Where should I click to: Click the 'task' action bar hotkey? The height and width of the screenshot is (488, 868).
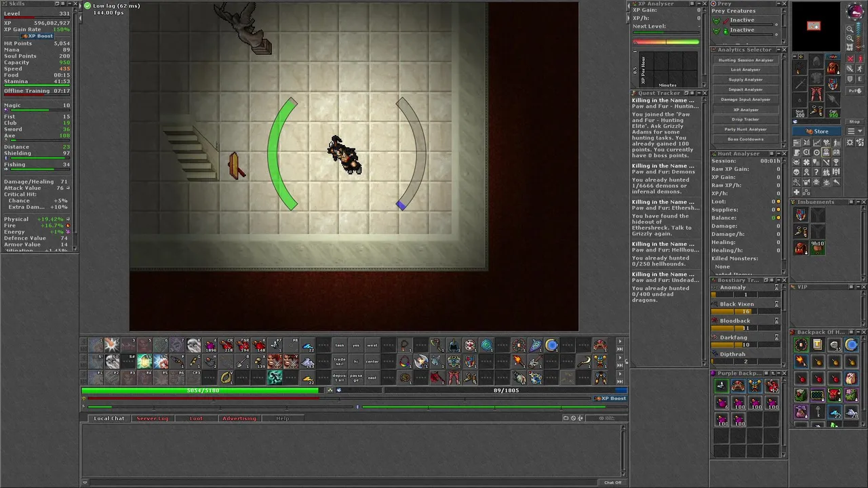click(x=340, y=345)
